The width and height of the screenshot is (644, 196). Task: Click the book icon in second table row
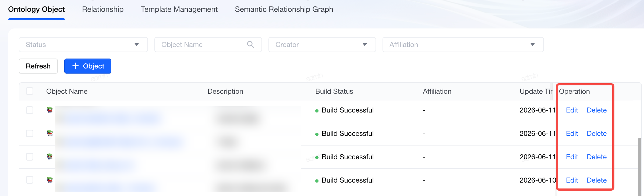(50, 133)
